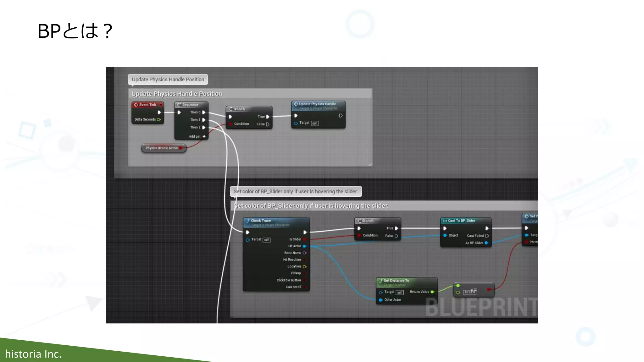Screen dimensions: 644x362
Task: Click the Delta Seconds output pin
Action: [x=159, y=119]
